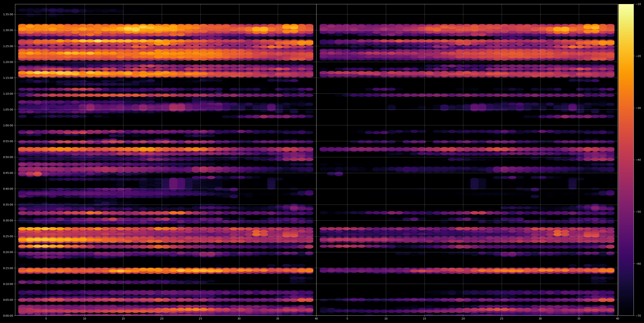Select x-axis label 10 in right half

[x=386, y=319]
